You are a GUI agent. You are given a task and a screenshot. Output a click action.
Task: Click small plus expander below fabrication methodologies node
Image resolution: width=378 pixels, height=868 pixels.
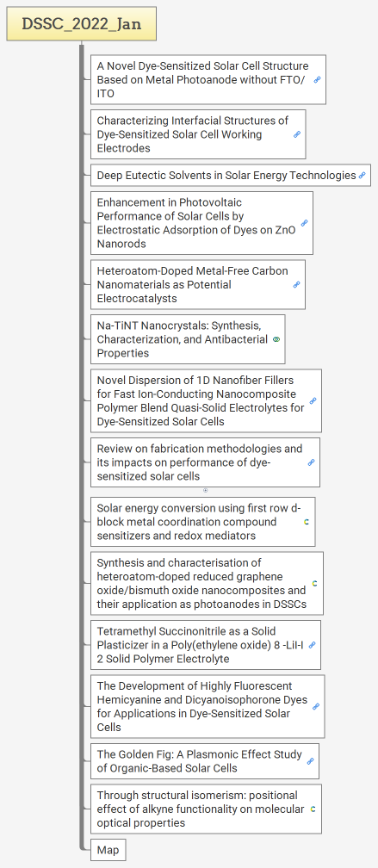tap(205, 490)
